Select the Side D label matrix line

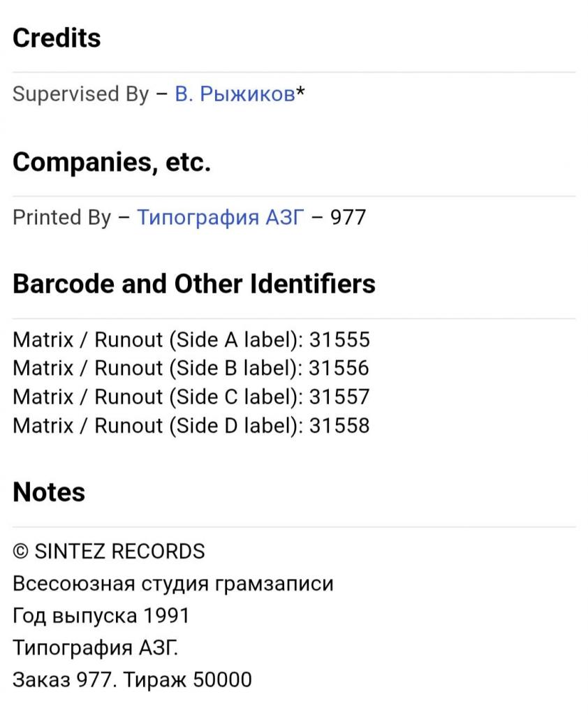click(191, 426)
